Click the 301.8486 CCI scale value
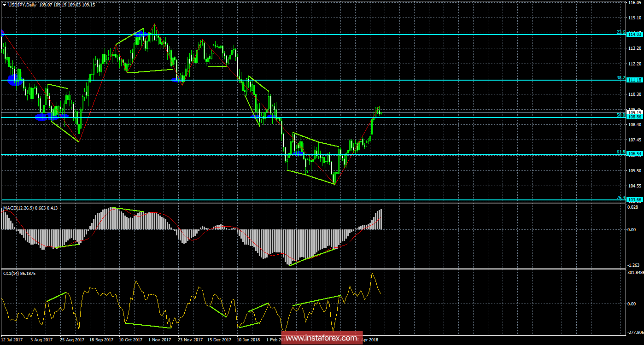This screenshot has width=644, height=345. 636,273
